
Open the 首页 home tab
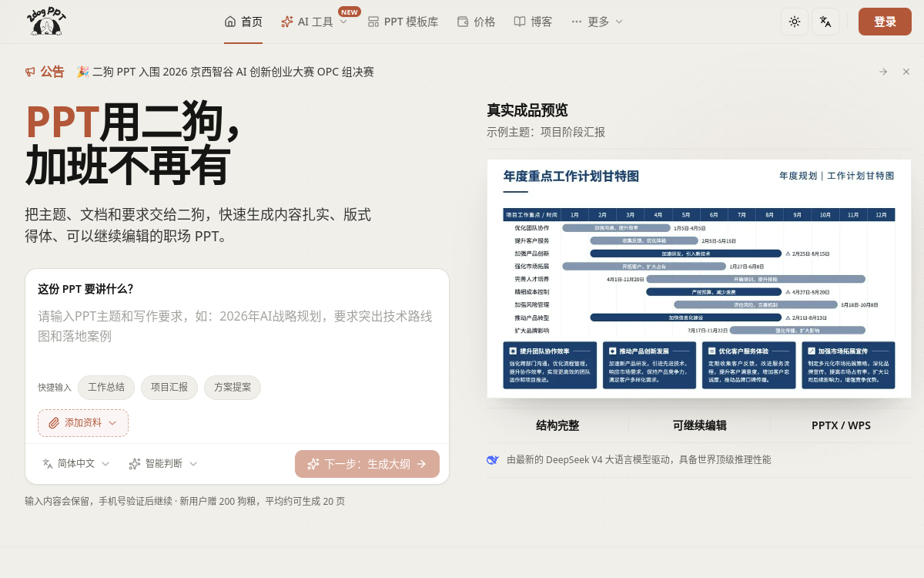[x=243, y=22]
